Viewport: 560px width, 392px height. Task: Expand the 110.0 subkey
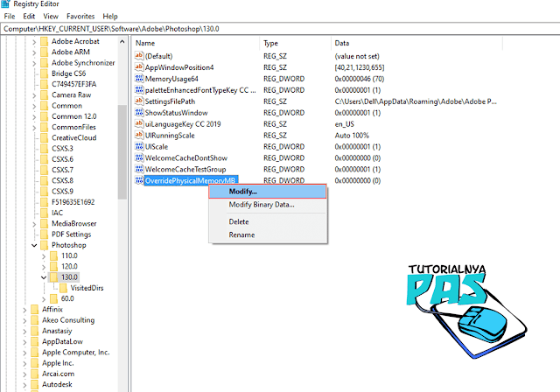click(44, 256)
